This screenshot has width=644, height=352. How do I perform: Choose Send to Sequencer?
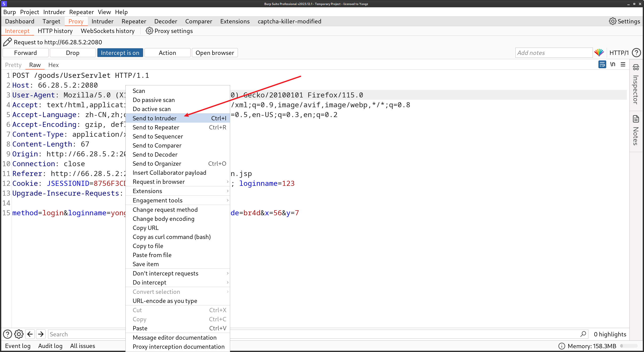(x=178, y=136)
